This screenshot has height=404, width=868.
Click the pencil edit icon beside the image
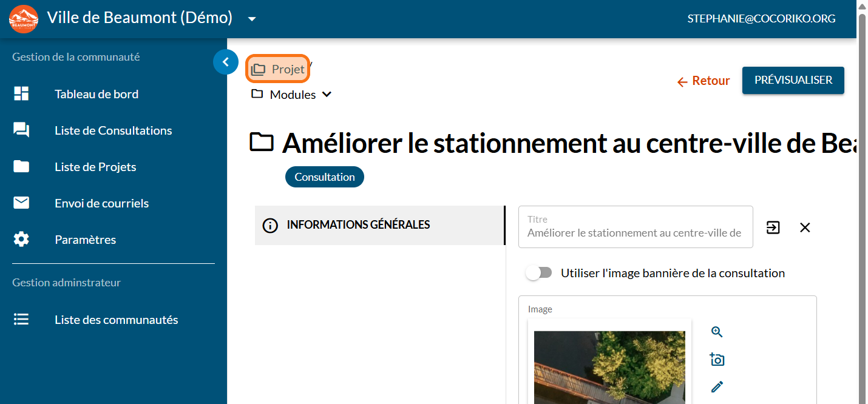pyautogui.click(x=717, y=386)
